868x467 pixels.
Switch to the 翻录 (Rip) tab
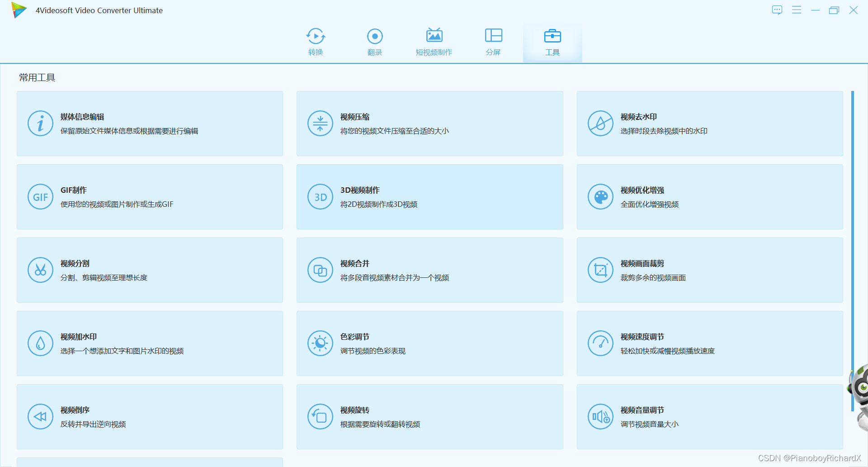[x=375, y=43]
